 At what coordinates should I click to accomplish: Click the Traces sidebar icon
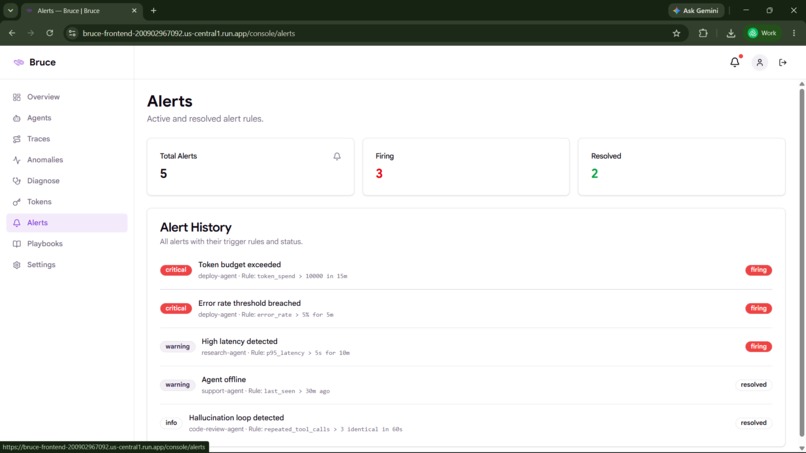(x=17, y=139)
